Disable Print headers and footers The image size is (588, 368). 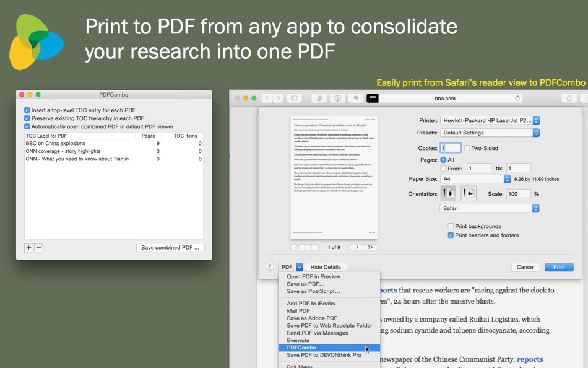pyautogui.click(x=451, y=235)
